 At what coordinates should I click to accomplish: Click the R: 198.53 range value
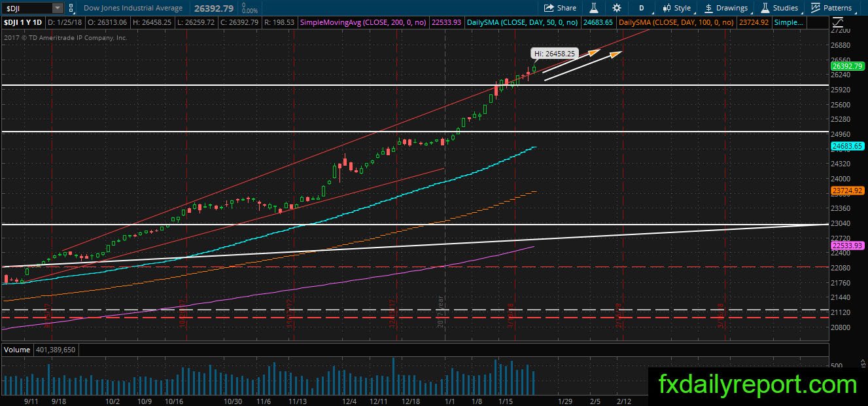[x=279, y=22]
